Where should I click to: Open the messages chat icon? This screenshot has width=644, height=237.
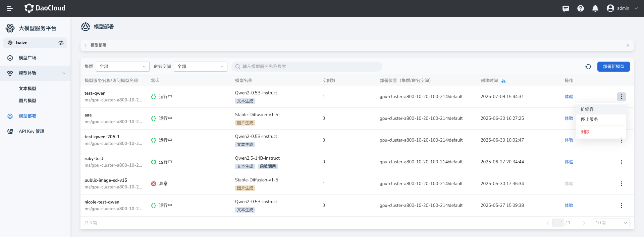[566, 8]
